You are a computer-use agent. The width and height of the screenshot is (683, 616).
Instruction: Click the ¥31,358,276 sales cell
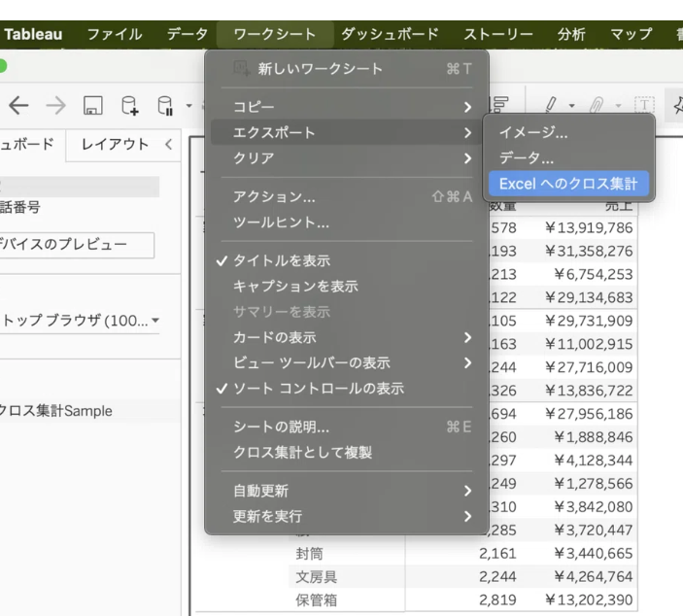pos(589,251)
